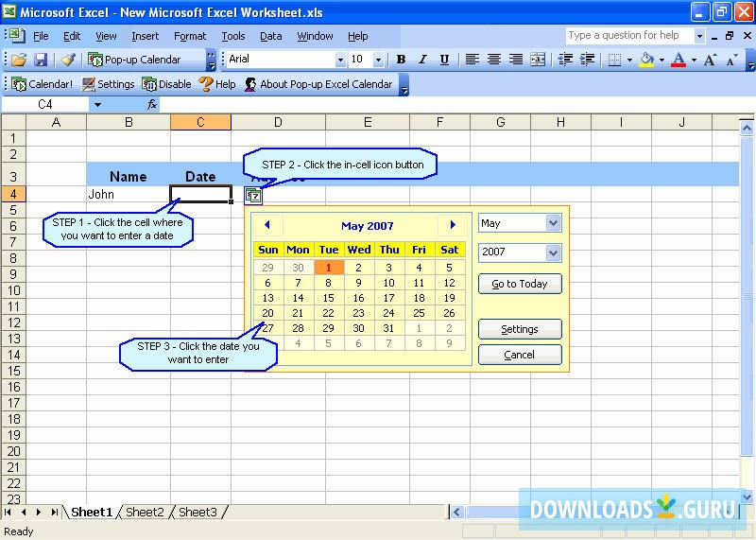
Task: Open the May month dropdown
Action: tap(553, 223)
